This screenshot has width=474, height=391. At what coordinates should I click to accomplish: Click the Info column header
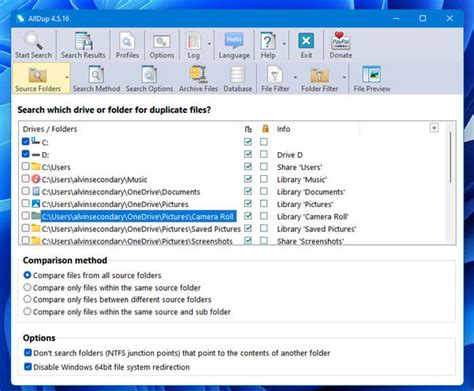click(283, 129)
